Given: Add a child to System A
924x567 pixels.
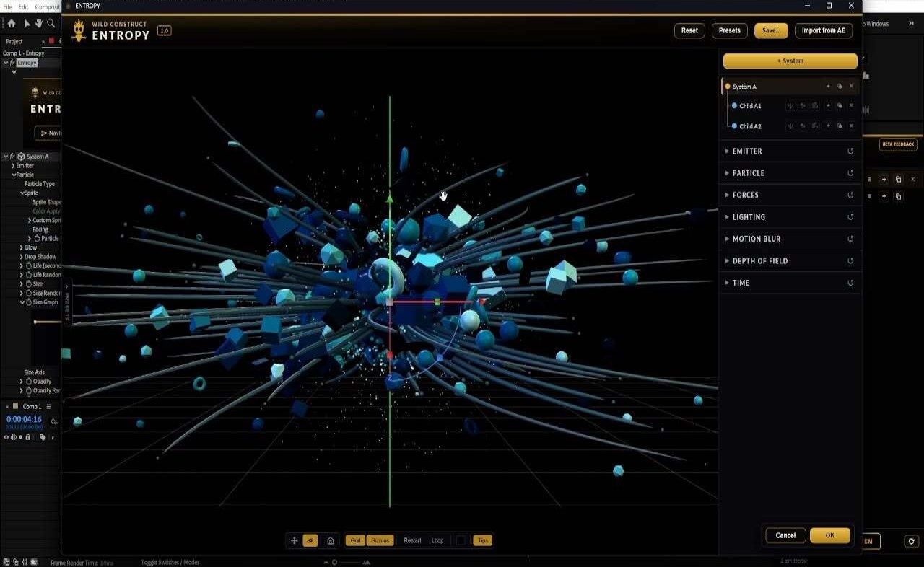Looking at the screenshot, I should click(828, 87).
